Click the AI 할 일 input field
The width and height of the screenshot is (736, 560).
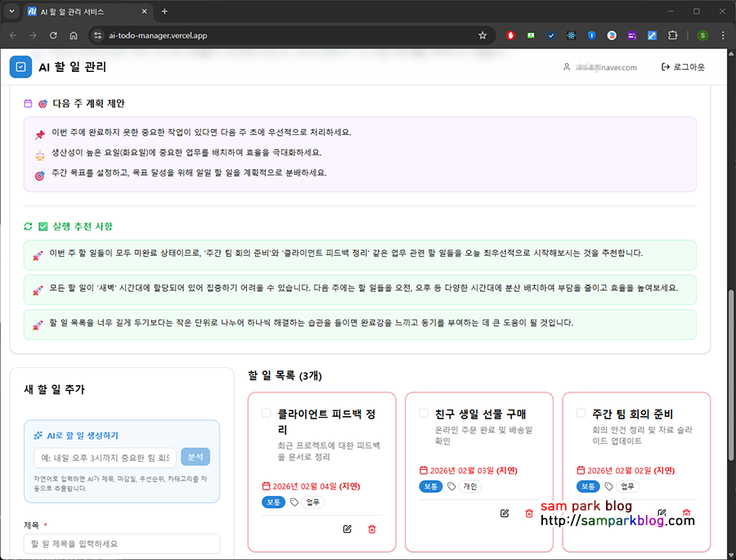(x=105, y=457)
